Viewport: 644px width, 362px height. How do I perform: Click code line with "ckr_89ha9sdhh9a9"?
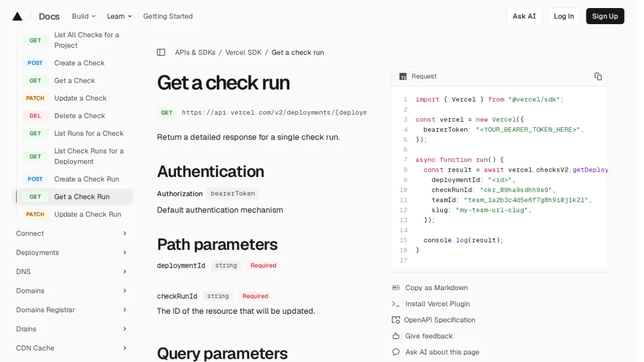(x=494, y=190)
